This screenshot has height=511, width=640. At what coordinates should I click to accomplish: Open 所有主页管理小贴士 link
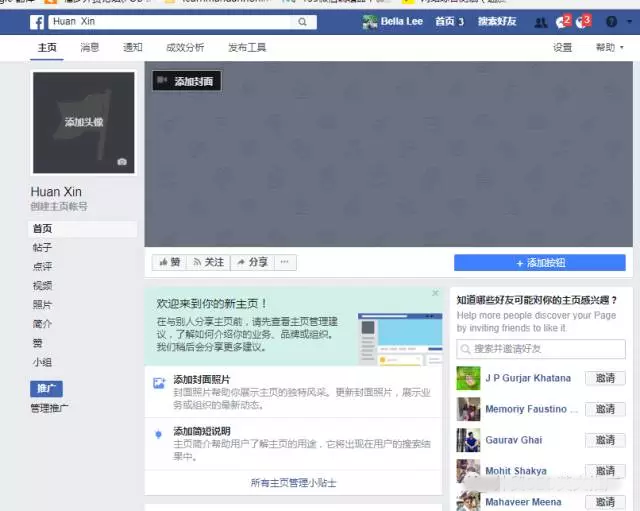coord(293,483)
